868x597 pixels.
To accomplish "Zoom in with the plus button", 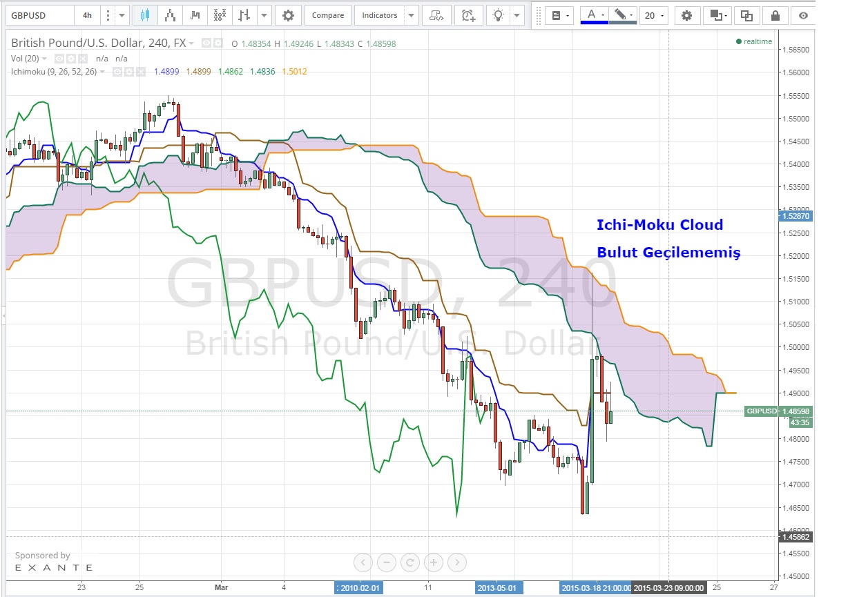I will pos(434,562).
